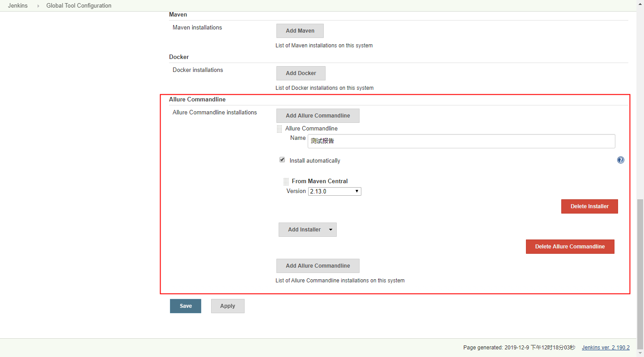Click the Add Maven button
This screenshot has height=357, width=644.
coord(300,31)
